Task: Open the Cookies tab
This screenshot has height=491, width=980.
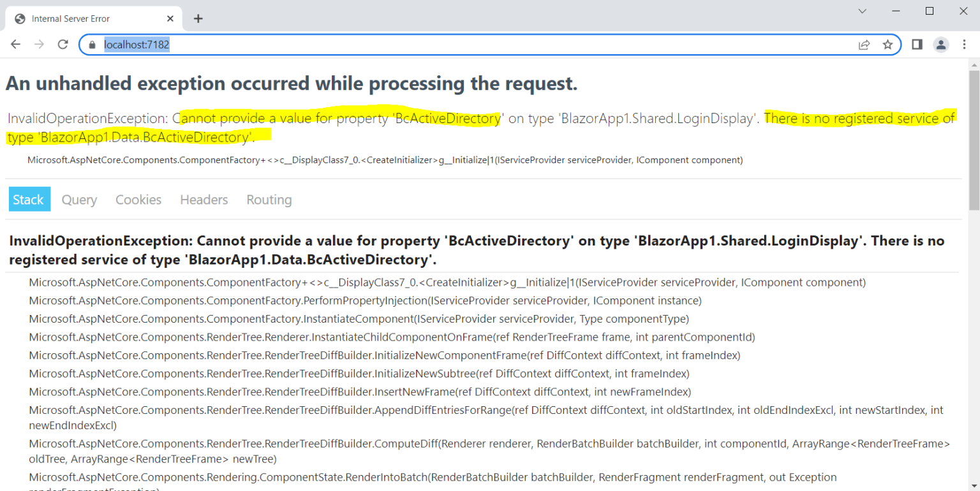Action: (x=138, y=200)
